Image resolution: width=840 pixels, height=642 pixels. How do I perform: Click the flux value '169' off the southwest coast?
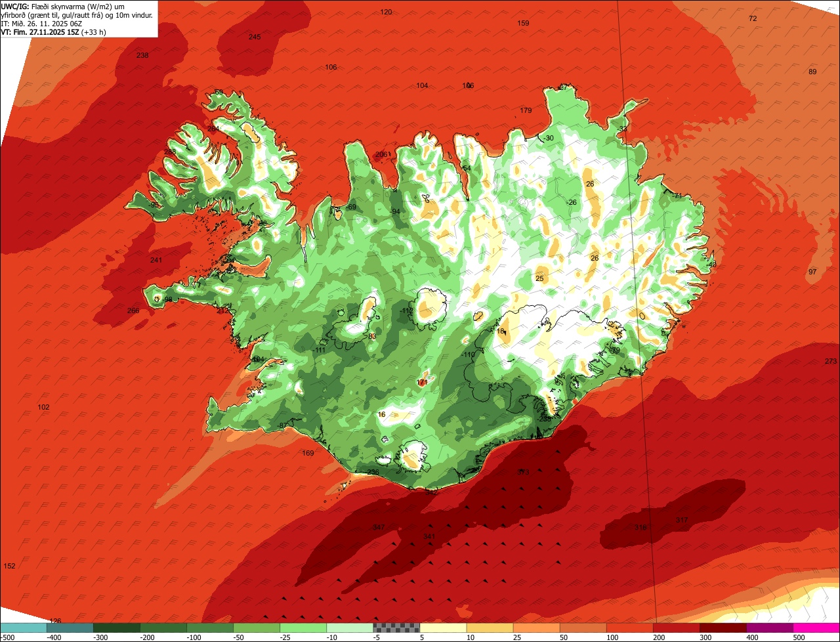point(308,454)
